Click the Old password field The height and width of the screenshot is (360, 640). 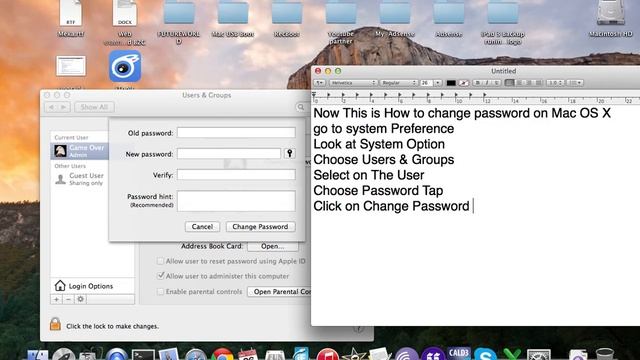coord(236,133)
